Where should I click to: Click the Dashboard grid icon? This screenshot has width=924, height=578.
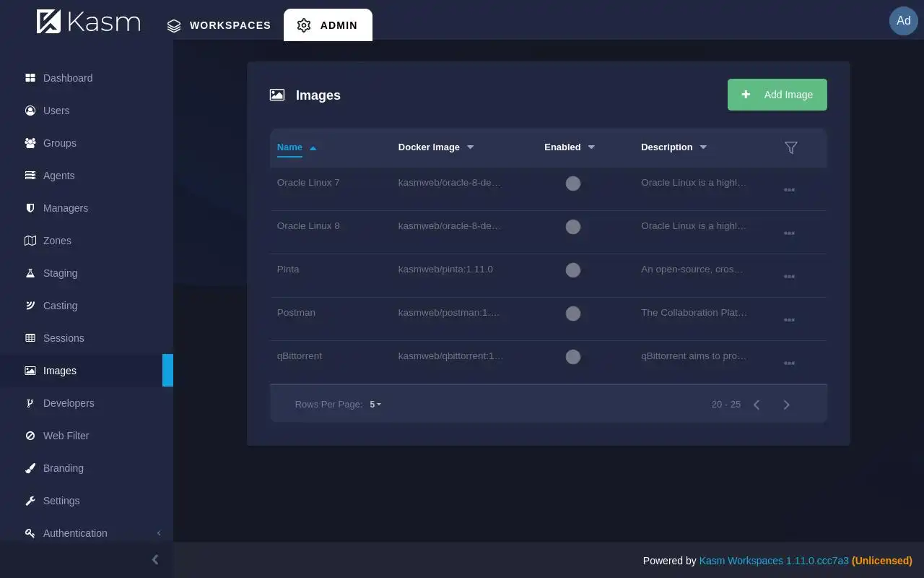[30, 78]
